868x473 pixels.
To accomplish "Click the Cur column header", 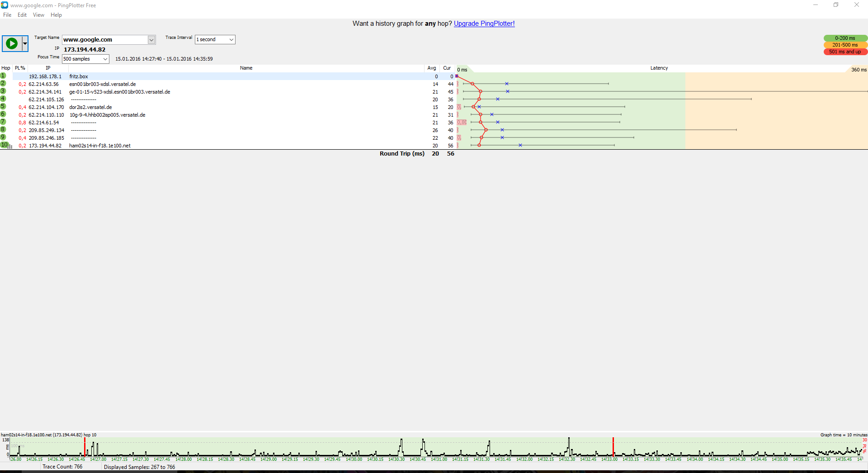I will 447,68.
